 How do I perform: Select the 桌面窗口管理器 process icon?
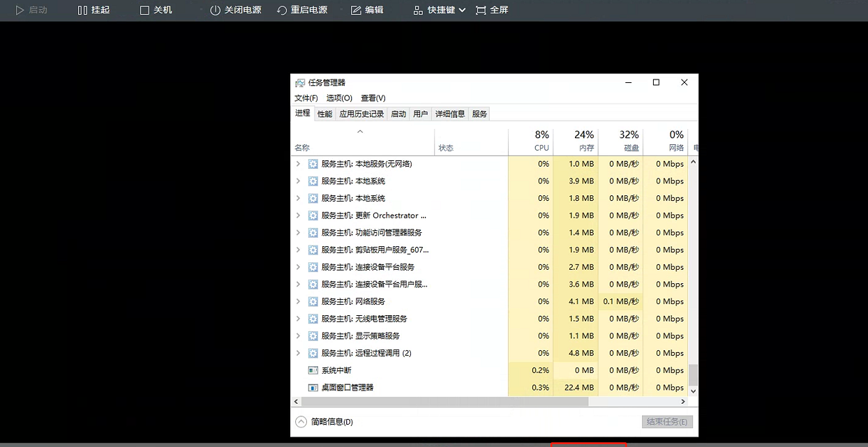[313, 388]
